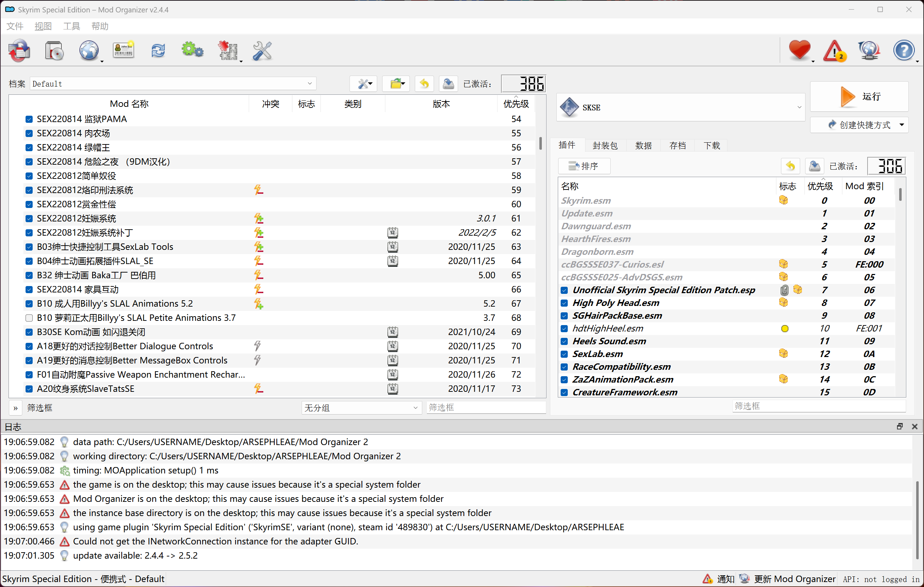This screenshot has width=924, height=587.
Task: Open the Profiles ID card icon
Action: click(123, 50)
